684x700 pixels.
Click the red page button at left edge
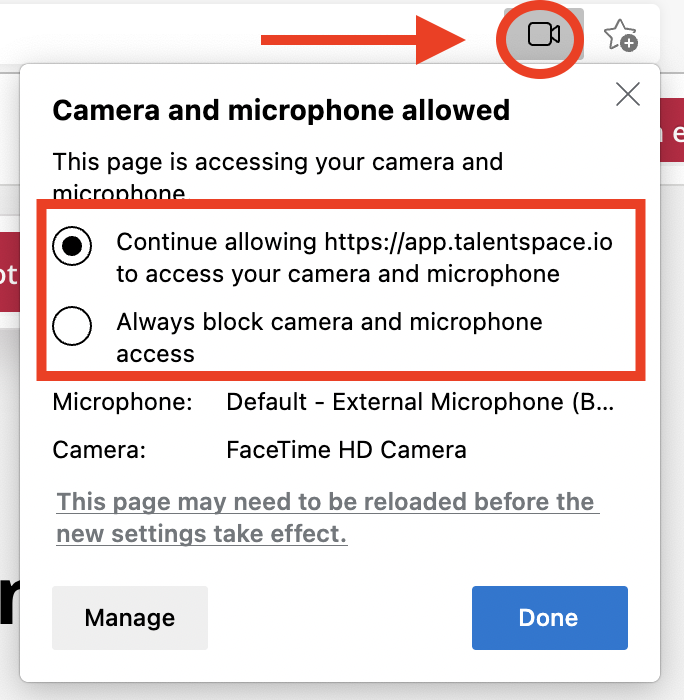[x=8, y=274]
